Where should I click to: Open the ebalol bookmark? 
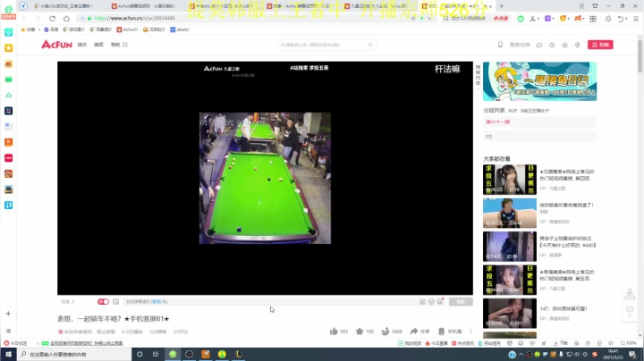pos(180,29)
